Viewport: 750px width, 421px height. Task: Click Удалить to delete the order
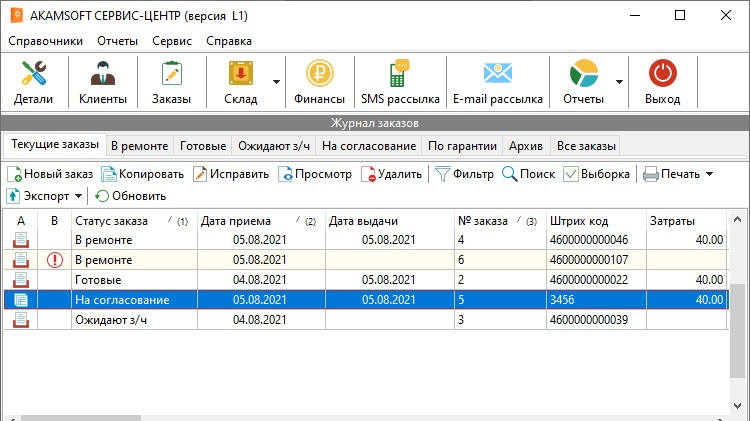click(x=391, y=174)
